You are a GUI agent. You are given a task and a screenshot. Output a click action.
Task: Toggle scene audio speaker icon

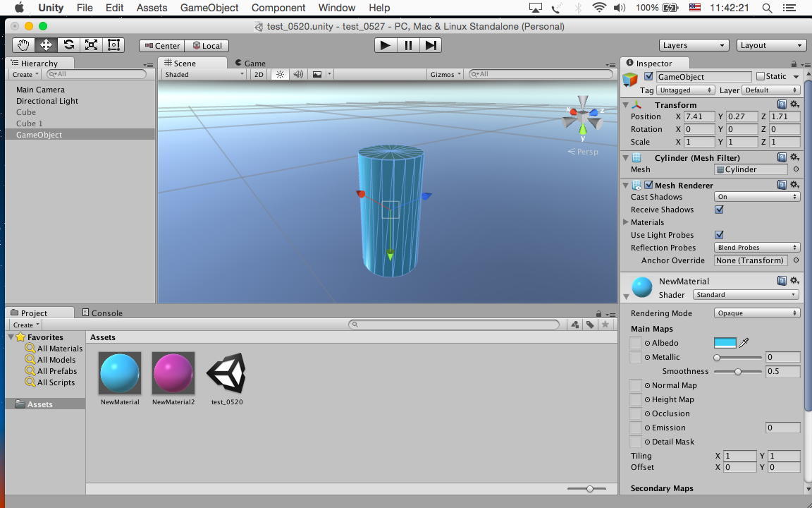pyautogui.click(x=298, y=74)
